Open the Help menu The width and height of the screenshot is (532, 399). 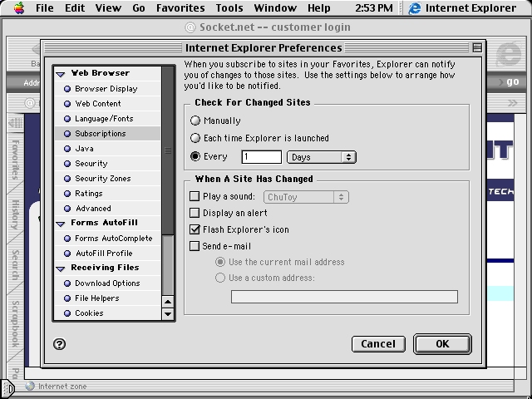[319, 7]
